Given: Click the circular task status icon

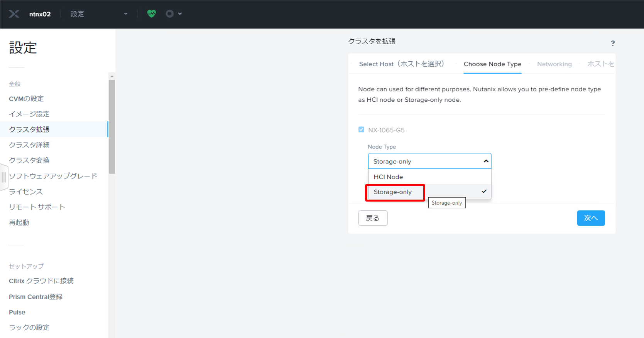Looking at the screenshot, I should coord(169,14).
